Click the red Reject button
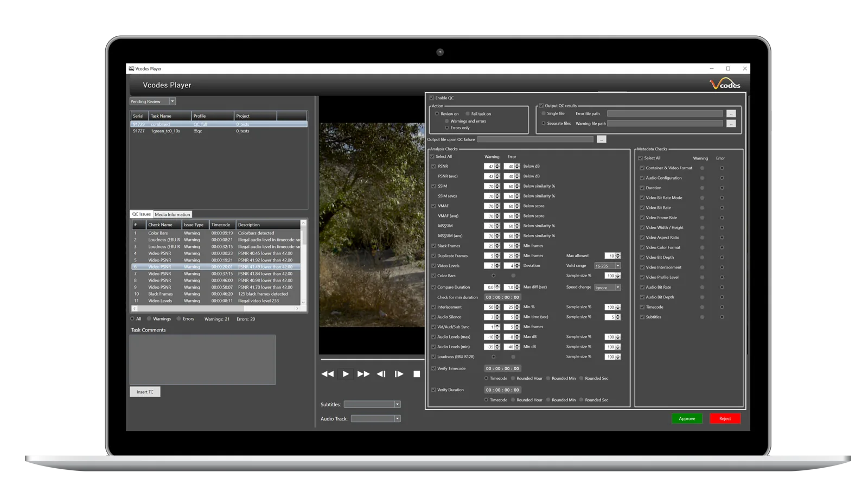 [x=725, y=419]
